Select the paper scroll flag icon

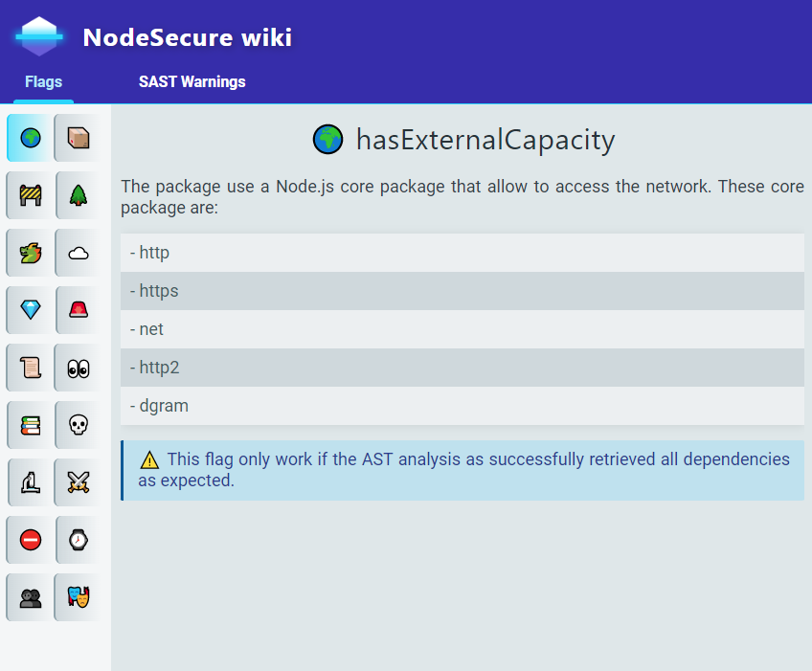coord(30,368)
